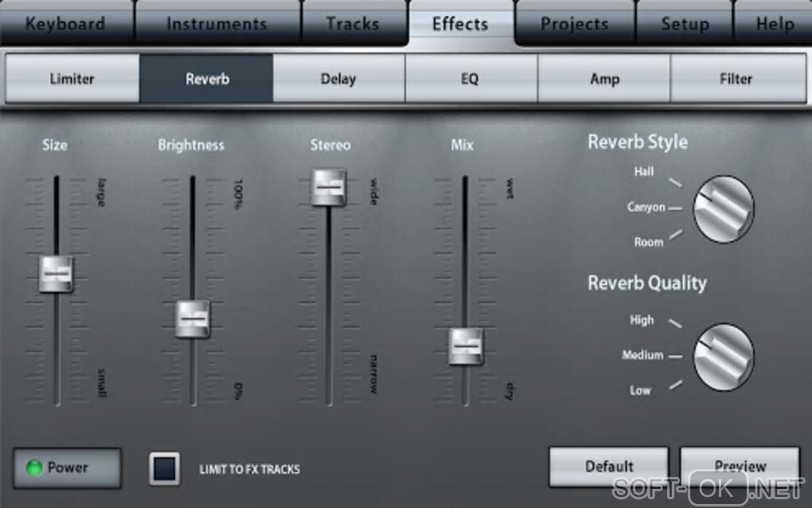Set reverb style to Room

pos(648,242)
